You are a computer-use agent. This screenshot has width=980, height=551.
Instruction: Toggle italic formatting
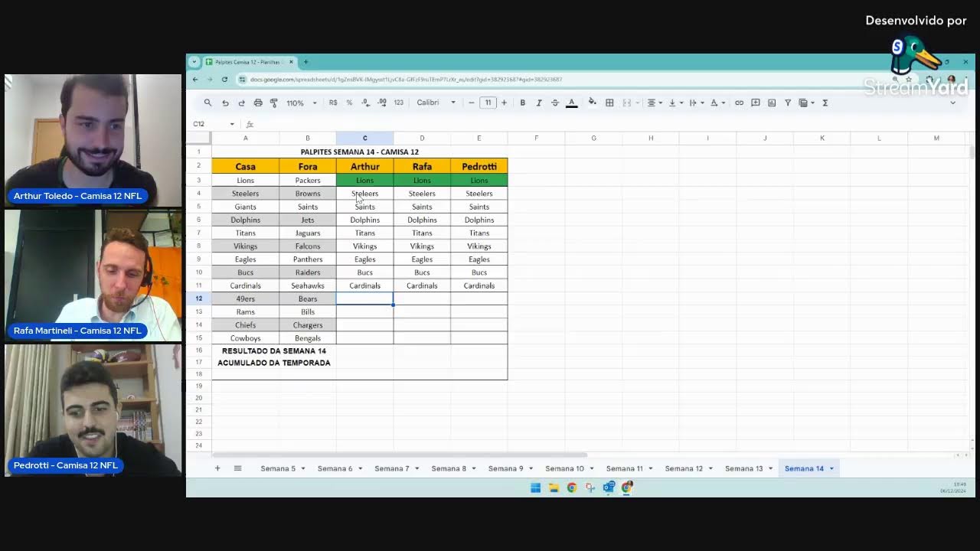pos(539,103)
